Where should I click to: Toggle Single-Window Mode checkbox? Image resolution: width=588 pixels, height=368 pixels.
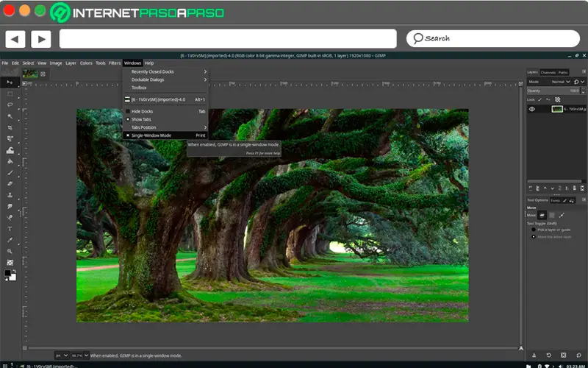[128, 135]
